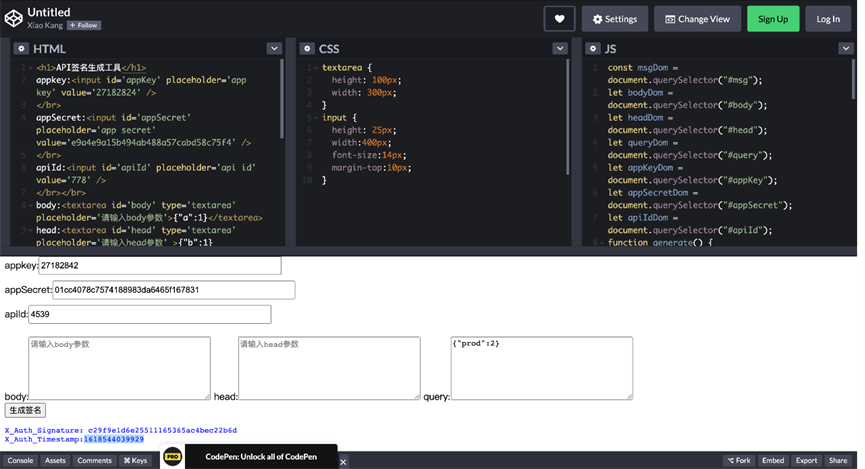Image resolution: width=865 pixels, height=469 pixels.
Task: Open the Assets tab
Action: pyautogui.click(x=55, y=461)
